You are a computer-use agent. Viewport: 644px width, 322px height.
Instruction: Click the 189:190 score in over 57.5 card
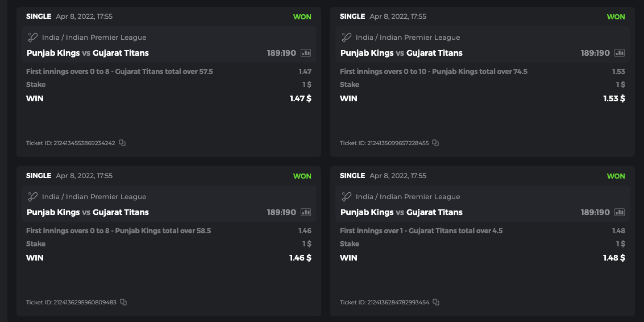point(281,53)
